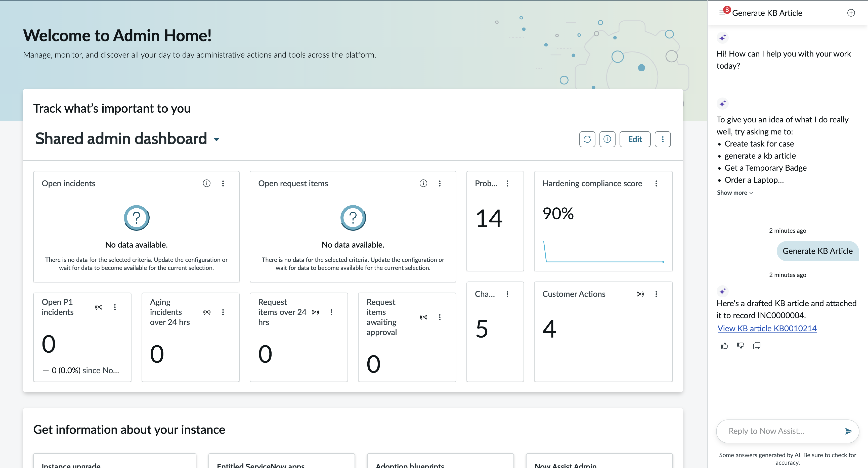868x468 pixels.
Task: Open View KB article KB0010214 link
Action: [x=767, y=328]
